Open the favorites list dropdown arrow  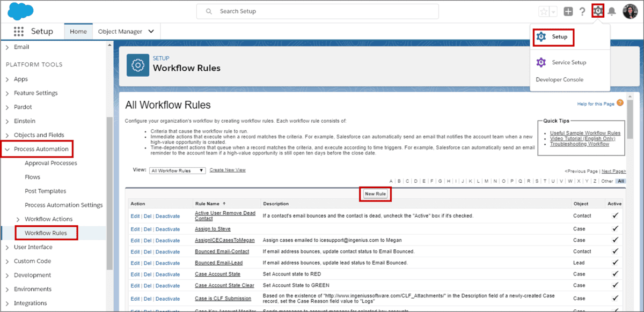pos(553,11)
